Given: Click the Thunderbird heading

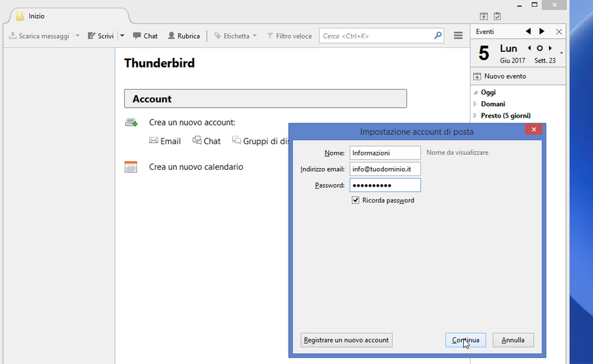Looking at the screenshot, I should coord(159,63).
